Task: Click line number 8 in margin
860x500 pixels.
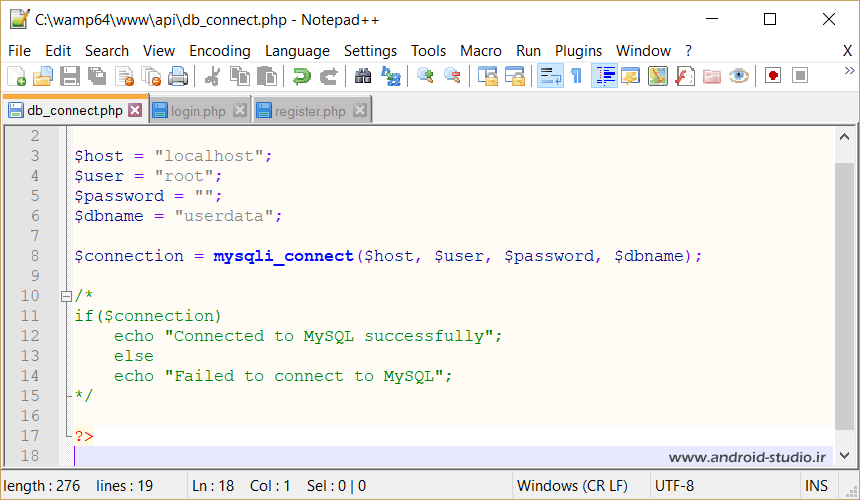Action: [35, 256]
